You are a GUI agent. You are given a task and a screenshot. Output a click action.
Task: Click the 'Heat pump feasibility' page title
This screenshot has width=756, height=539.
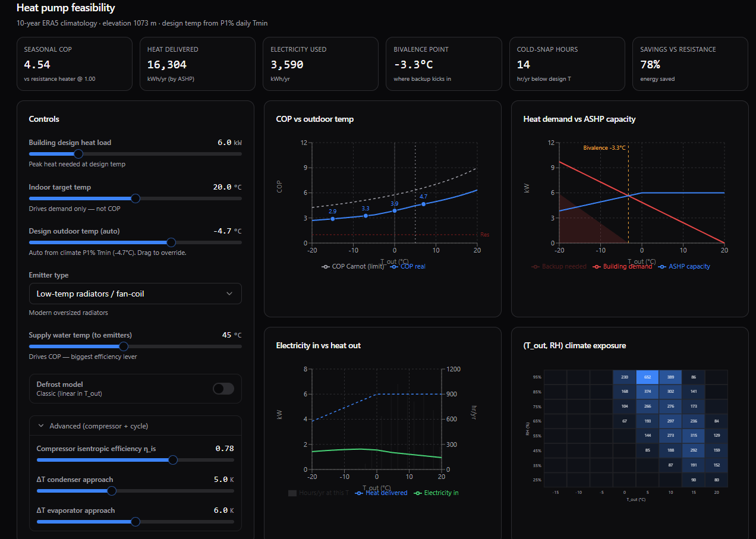66,8
